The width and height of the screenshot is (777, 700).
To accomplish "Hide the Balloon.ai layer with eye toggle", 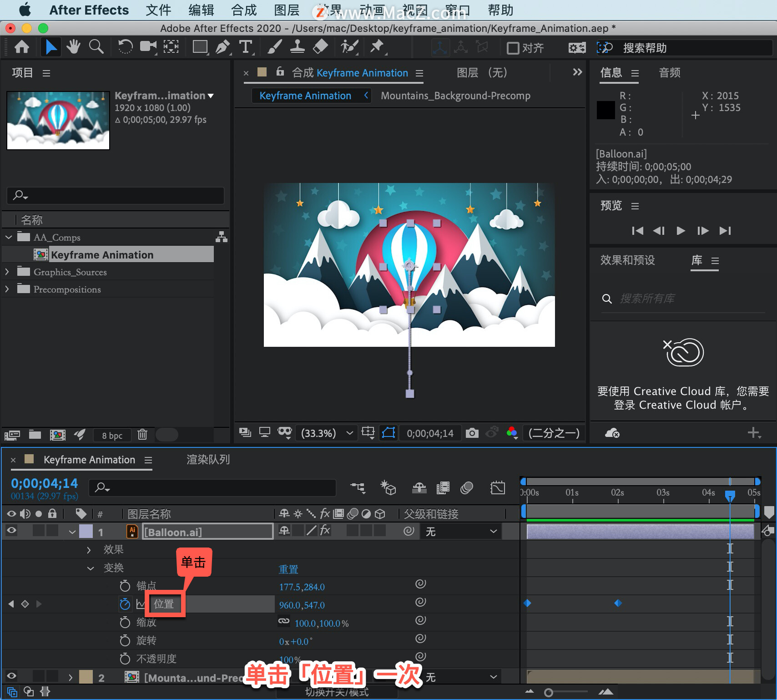I will (11, 530).
